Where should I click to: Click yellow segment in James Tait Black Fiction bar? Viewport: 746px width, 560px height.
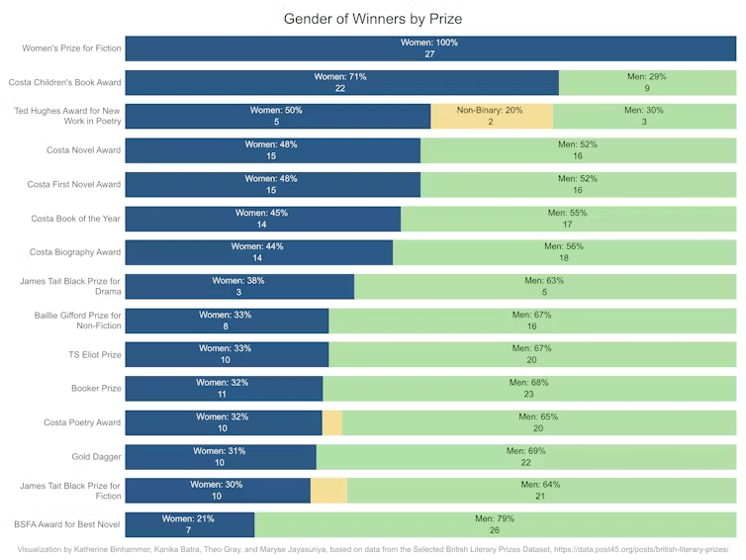pos(329,490)
